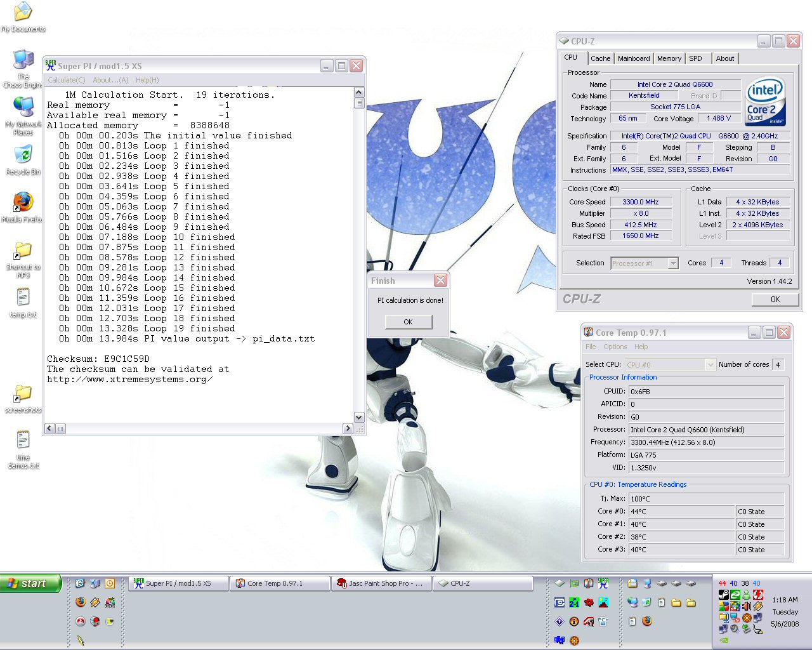Viewport: 812px width, 650px height.
Task: Click the orange info icon in the taskbar toolbar
Action: click(574, 621)
